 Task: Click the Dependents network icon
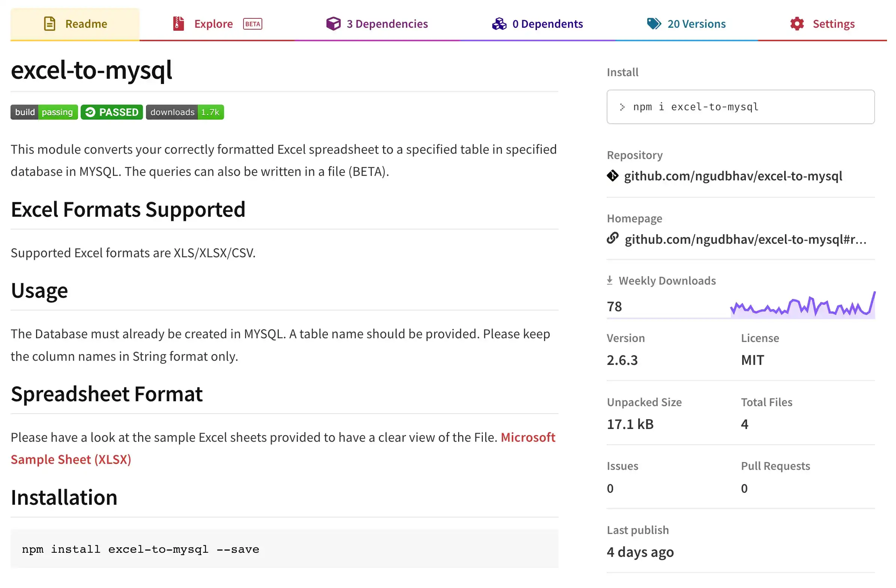(498, 23)
